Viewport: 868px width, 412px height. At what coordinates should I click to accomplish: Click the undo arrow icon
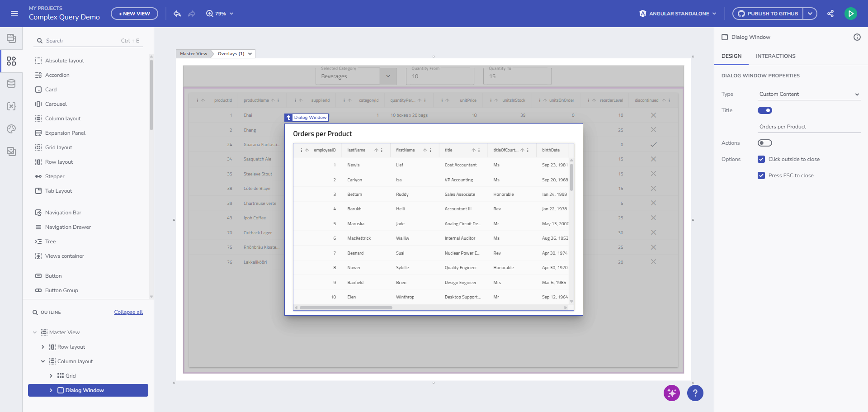tap(177, 14)
